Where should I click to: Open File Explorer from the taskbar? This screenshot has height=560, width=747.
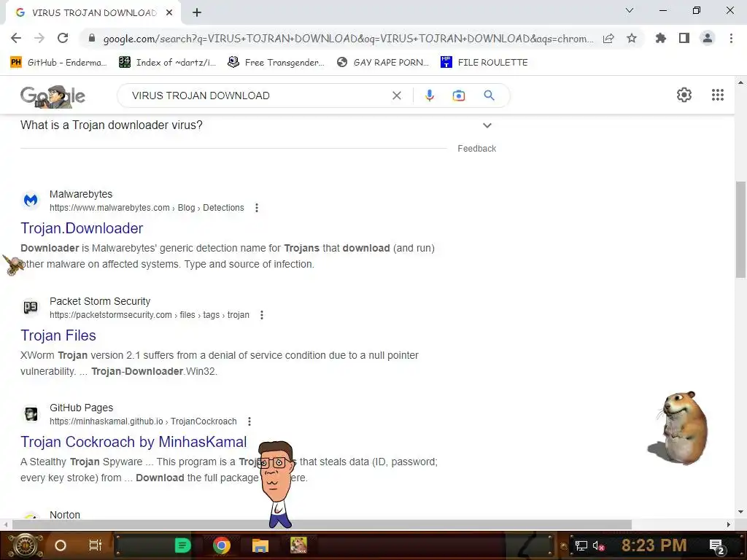(x=260, y=545)
